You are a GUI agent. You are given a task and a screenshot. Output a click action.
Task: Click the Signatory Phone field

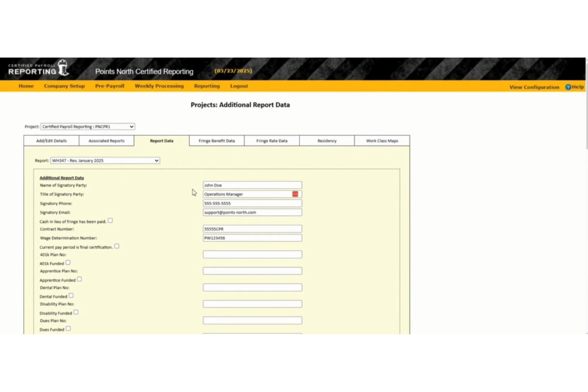click(252, 203)
